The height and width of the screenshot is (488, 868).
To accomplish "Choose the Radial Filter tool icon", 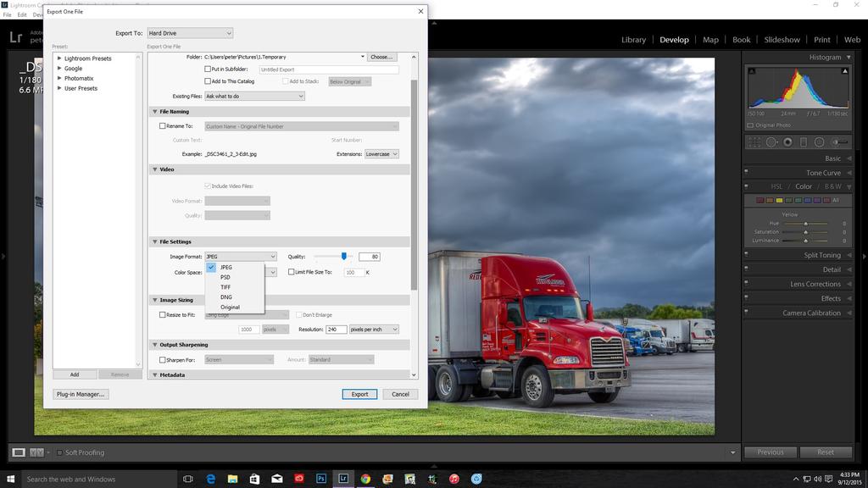I will pos(819,142).
